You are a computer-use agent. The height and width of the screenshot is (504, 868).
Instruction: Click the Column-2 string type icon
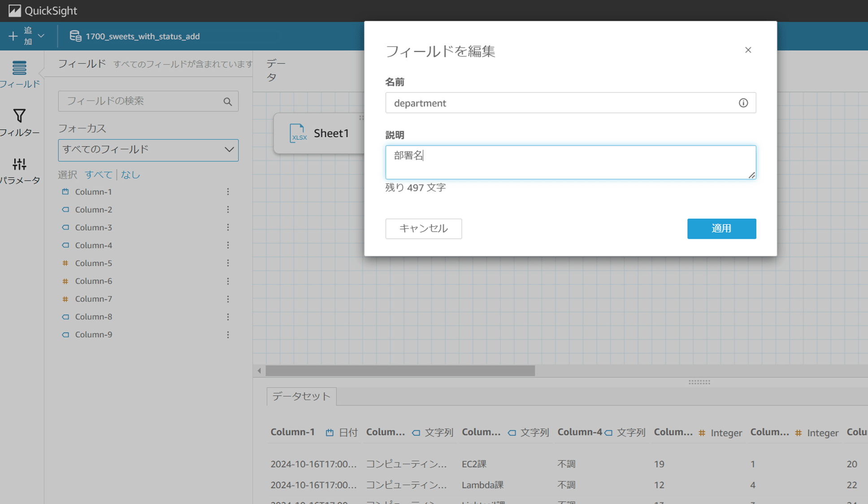point(65,210)
